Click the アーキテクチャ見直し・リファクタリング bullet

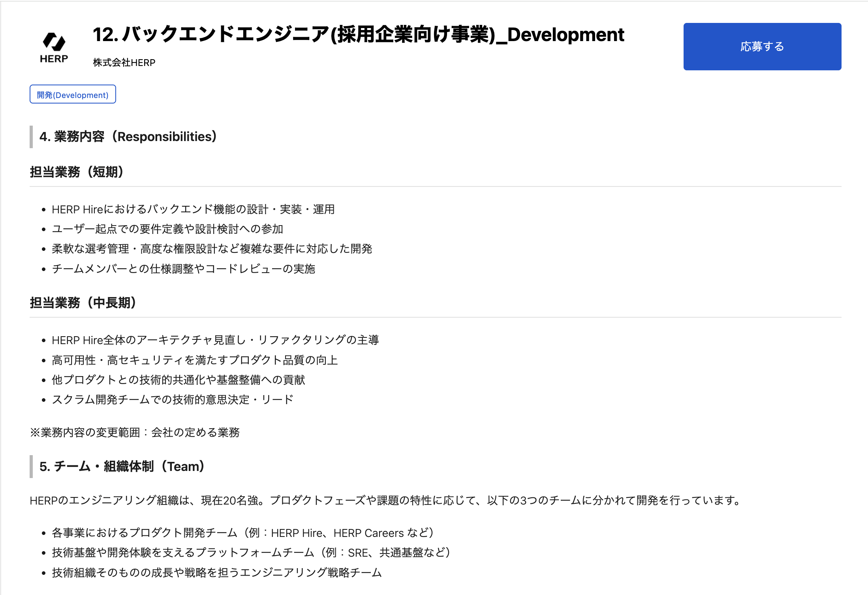[x=215, y=340]
